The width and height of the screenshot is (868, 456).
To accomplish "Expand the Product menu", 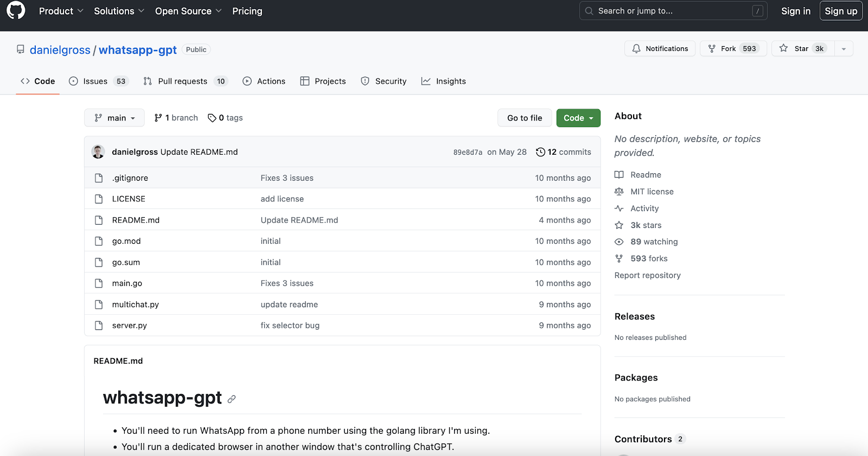I will point(61,11).
